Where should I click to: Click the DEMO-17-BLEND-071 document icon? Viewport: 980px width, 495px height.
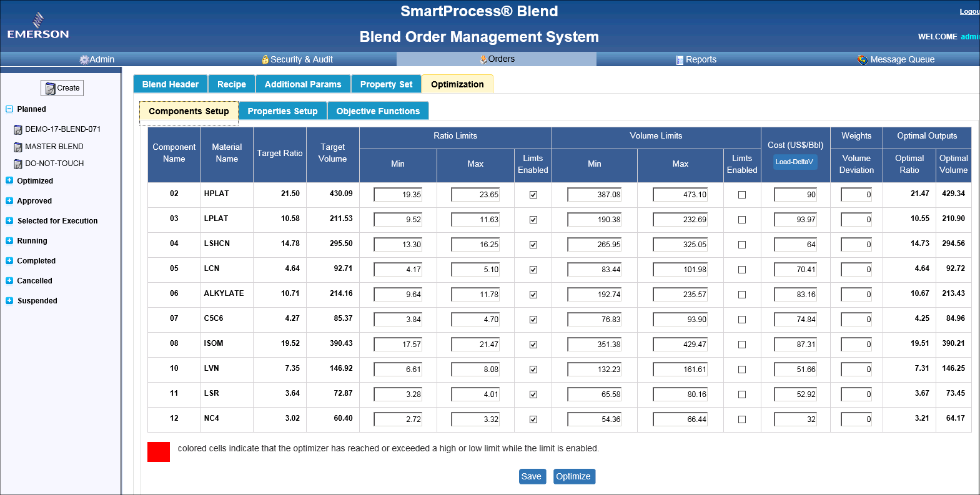pos(18,130)
